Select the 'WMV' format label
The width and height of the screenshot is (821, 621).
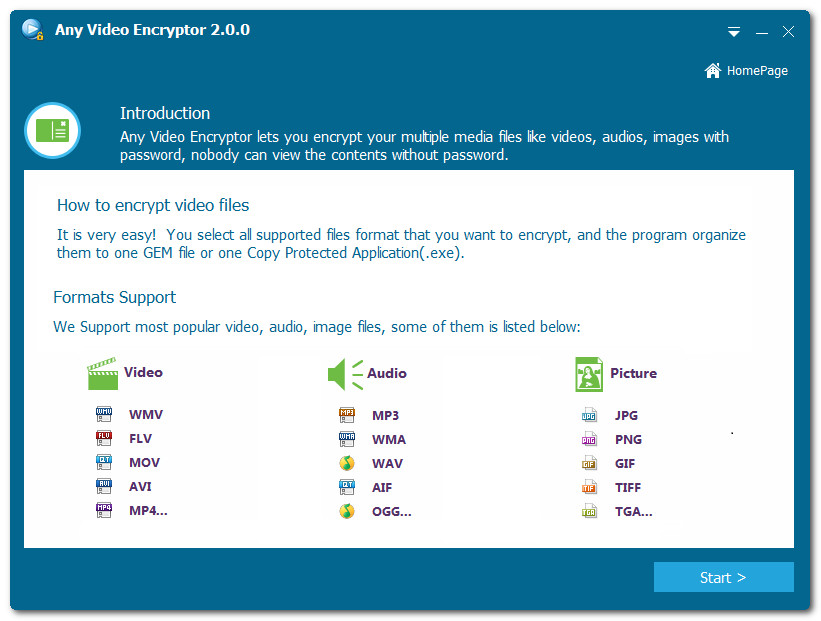(x=146, y=415)
